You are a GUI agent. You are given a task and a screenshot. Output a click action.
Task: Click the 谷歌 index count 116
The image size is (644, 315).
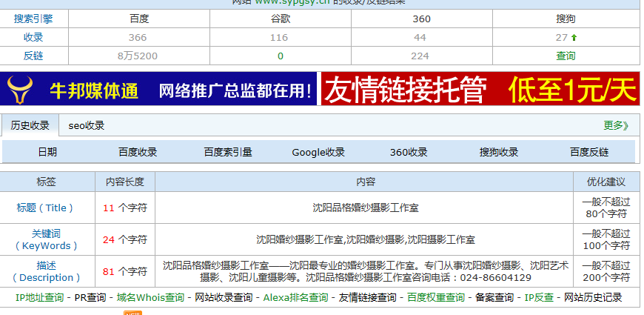tap(279, 38)
